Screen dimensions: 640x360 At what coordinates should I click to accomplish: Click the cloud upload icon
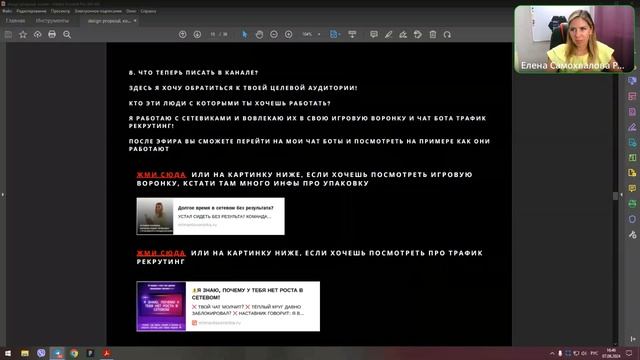(38, 35)
